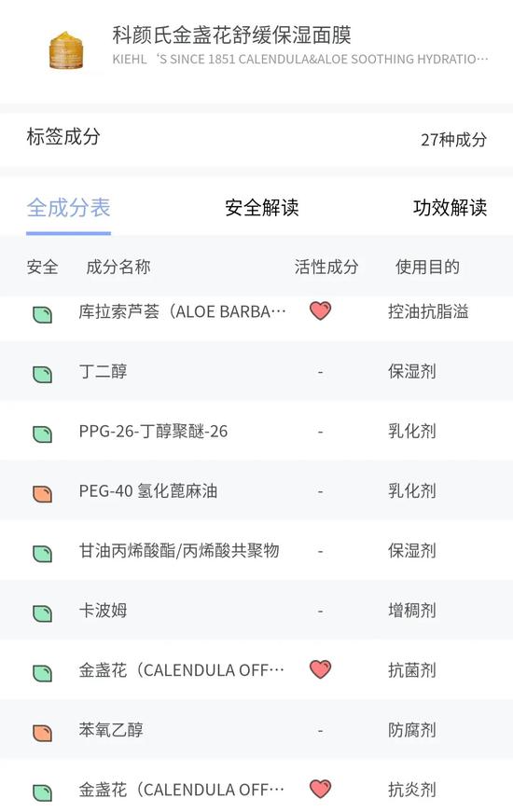The width and height of the screenshot is (513, 812).
Task: Select the 全成分表 tab
Action: (x=68, y=208)
